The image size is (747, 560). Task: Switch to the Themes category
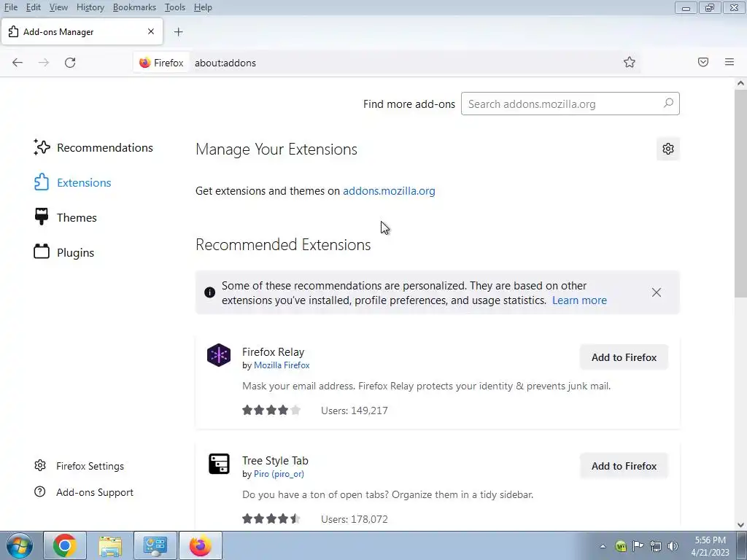[66, 217]
